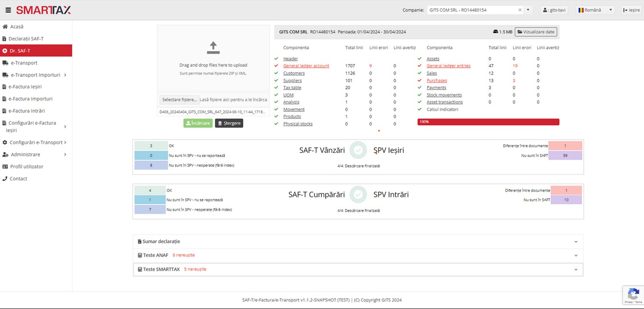
Task: Click the Profil utilizator icon
Action: pos(5,166)
